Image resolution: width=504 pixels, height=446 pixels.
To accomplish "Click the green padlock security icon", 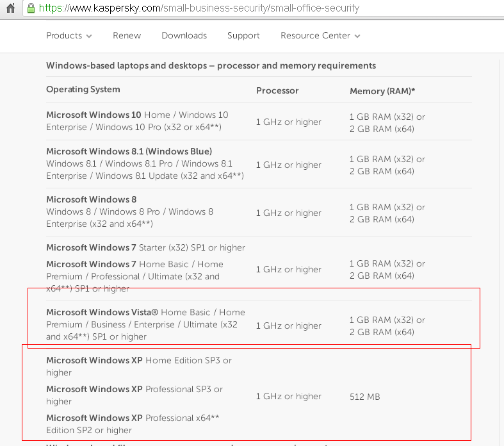I will [x=31, y=8].
